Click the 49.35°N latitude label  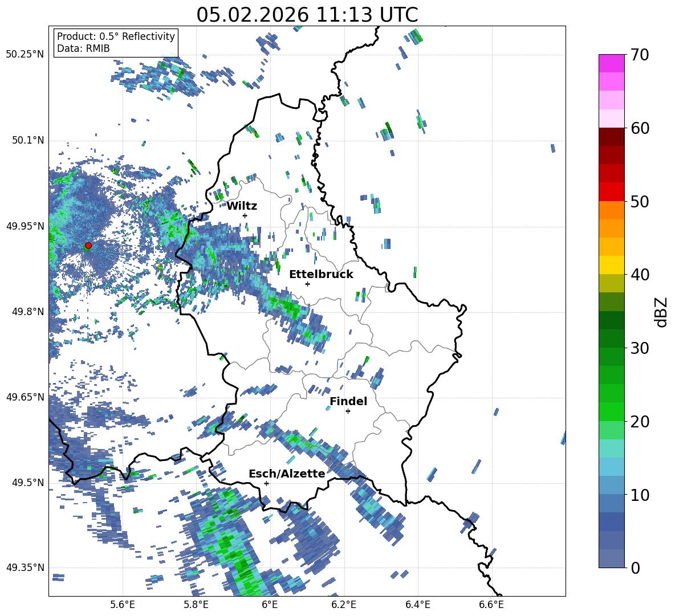25,568
